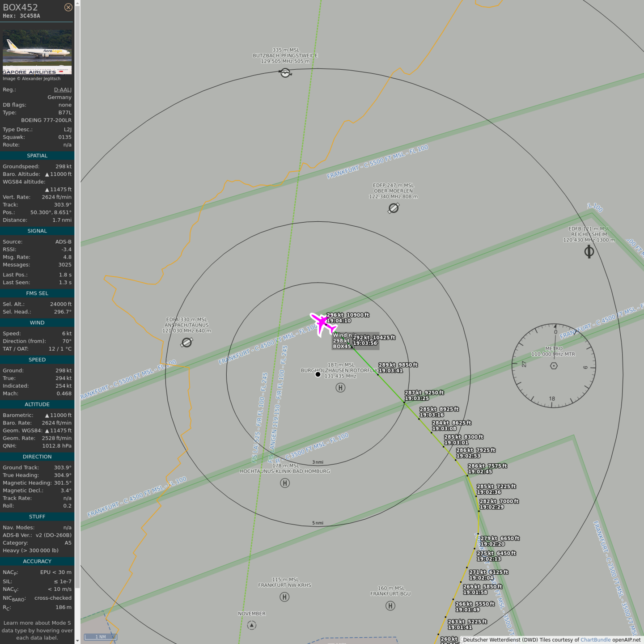Select the EDFB Reichelsheim airport icon
Image resolution: width=644 pixels, height=644 pixels.
click(589, 252)
